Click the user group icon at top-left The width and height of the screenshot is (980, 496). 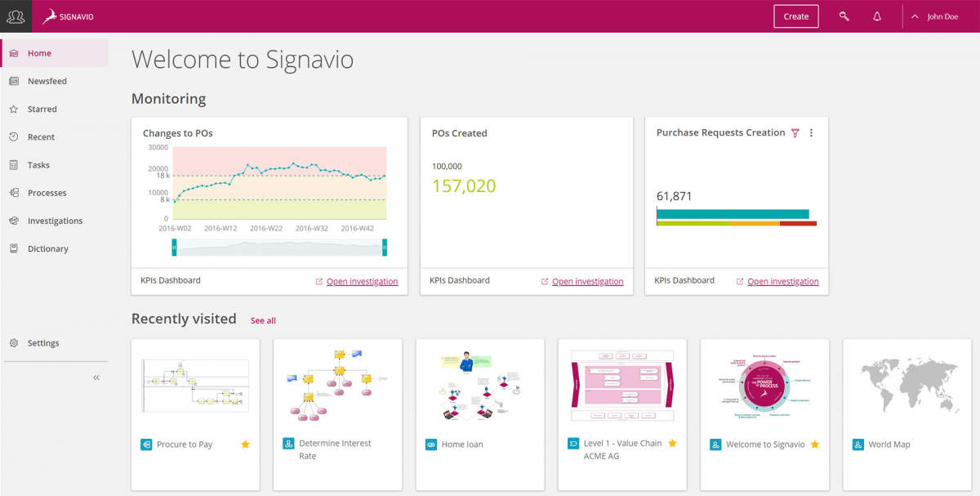pyautogui.click(x=16, y=16)
